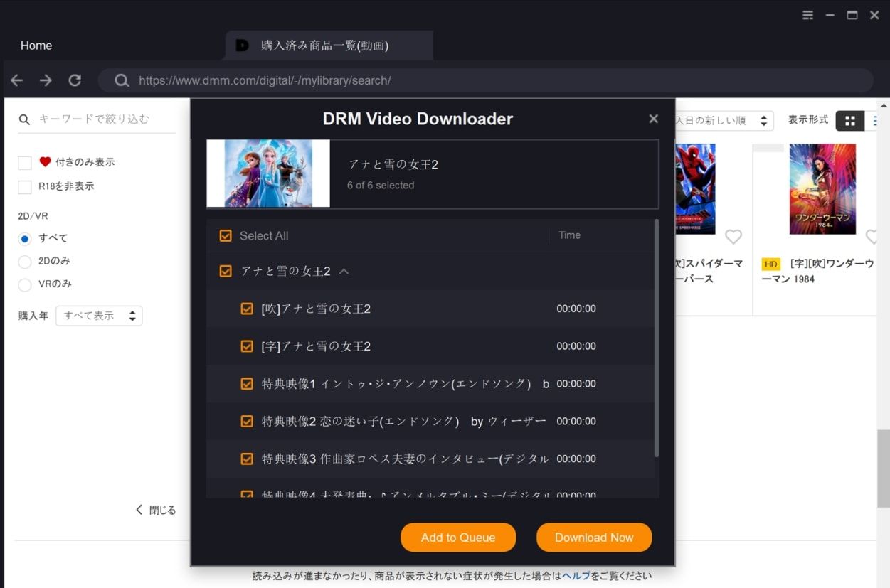Switch to grid display view icon

849,121
